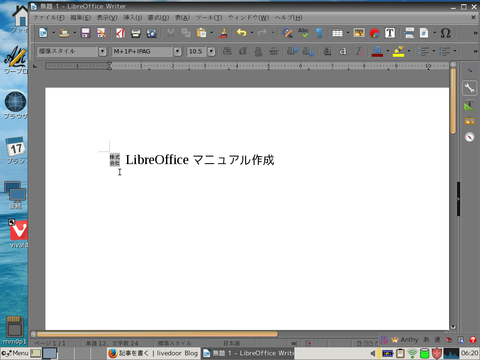Insert a chart using pie icon

[x=375, y=33]
